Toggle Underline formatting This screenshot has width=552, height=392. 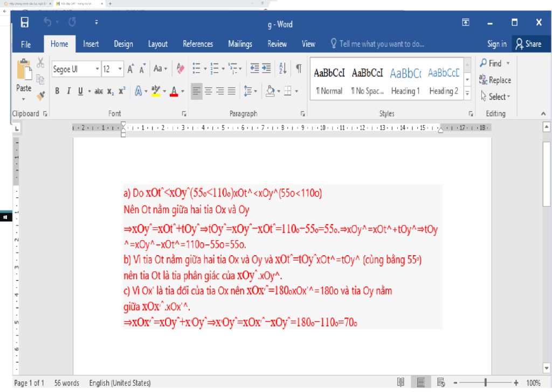pyautogui.click(x=80, y=92)
